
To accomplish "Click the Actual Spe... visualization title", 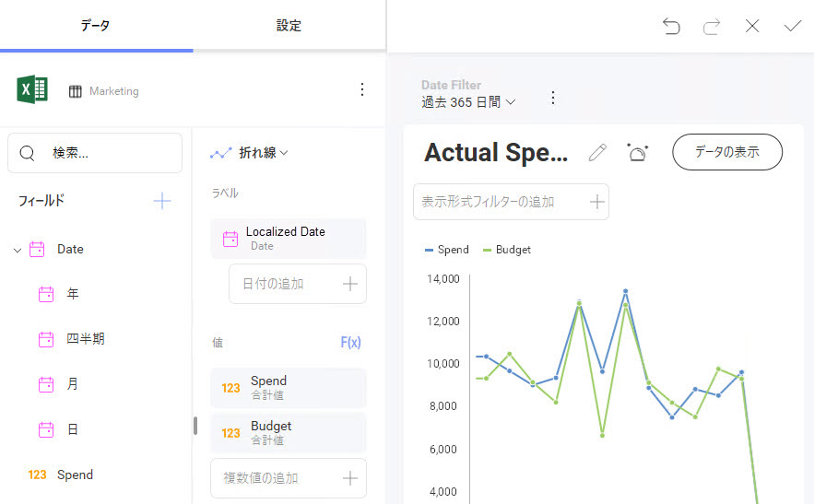I will tap(496, 153).
